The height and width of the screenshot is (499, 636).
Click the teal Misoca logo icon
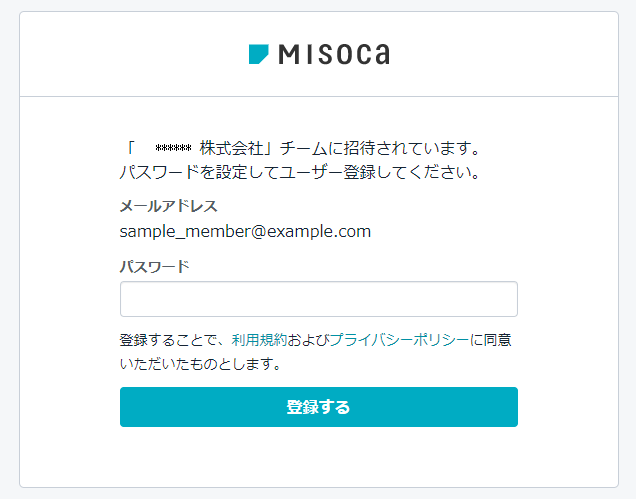[258, 54]
